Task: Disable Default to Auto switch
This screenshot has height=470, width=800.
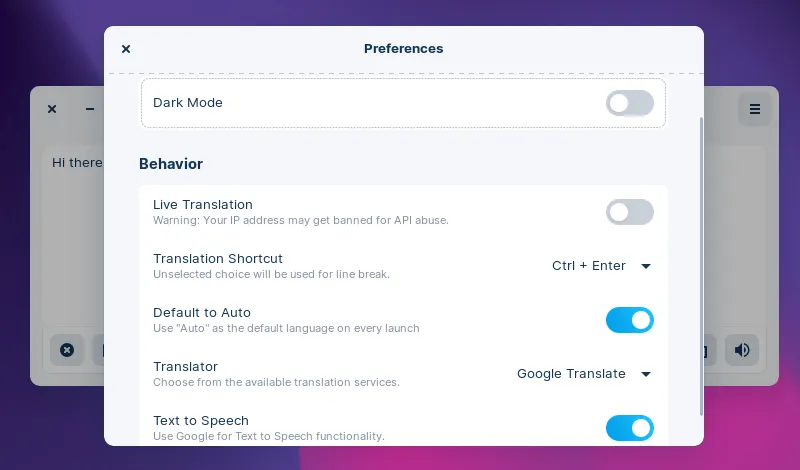Action: (629, 320)
